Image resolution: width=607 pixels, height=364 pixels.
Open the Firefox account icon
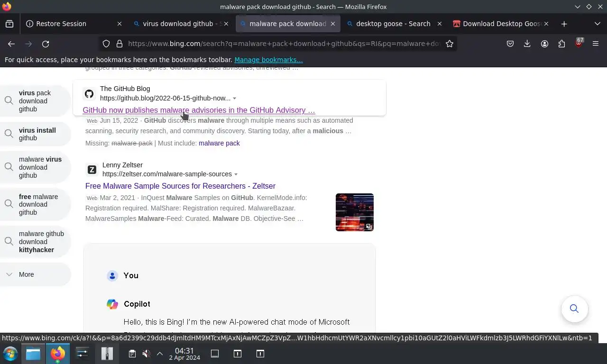pyautogui.click(x=544, y=44)
